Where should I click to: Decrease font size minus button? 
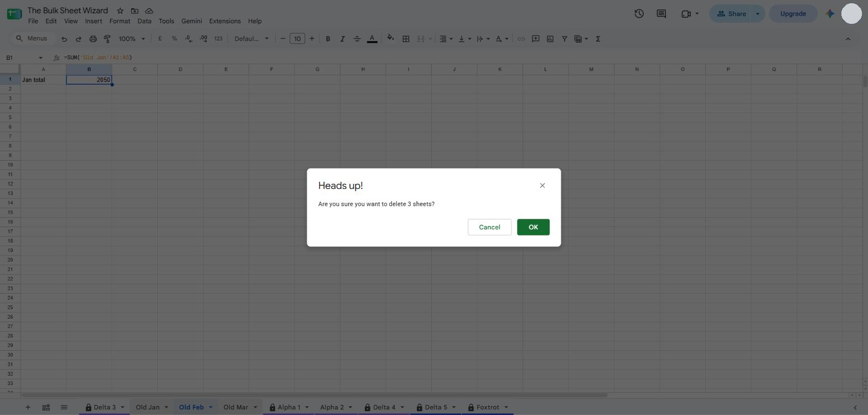(283, 39)
